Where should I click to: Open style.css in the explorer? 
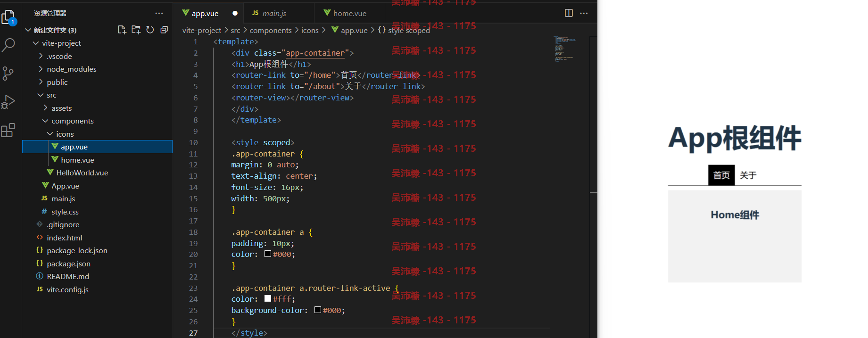98,212
